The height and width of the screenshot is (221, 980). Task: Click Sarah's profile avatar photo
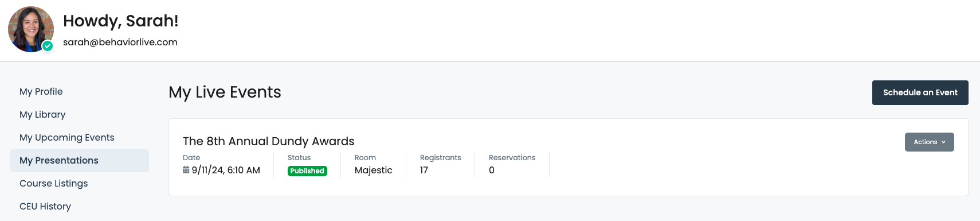pos(31,29)
